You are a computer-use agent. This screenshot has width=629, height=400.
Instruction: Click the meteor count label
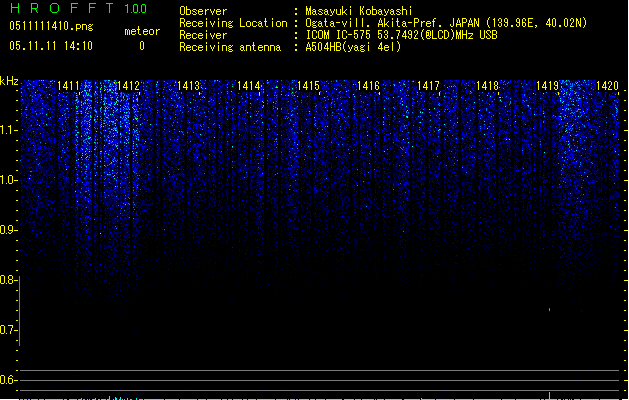(142, 31)
